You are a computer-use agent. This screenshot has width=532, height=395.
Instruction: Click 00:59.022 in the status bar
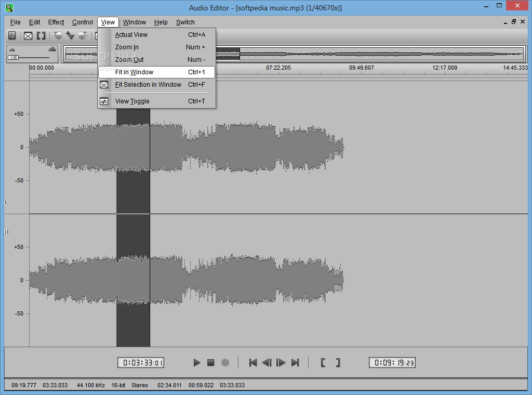click(x=201, y=385)
